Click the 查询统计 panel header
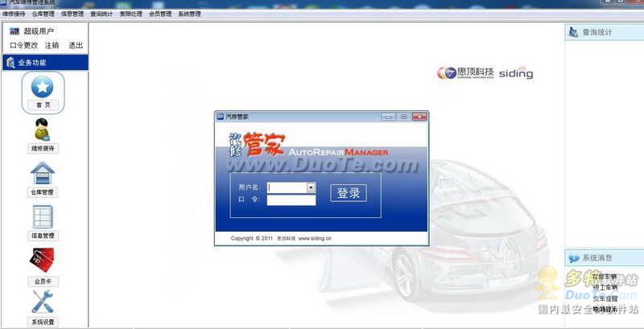Image resolution: width=644 pixels, height=329 pixels. [605, 32]
